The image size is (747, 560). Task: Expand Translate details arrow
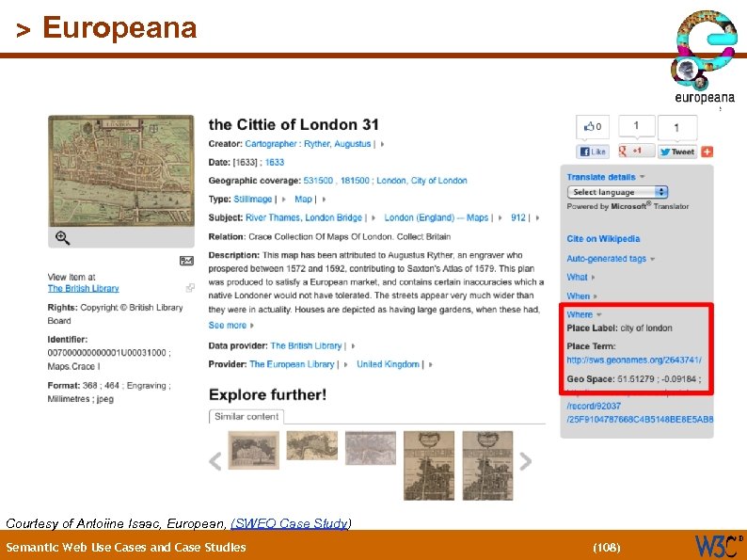click(x=643, y=177)
